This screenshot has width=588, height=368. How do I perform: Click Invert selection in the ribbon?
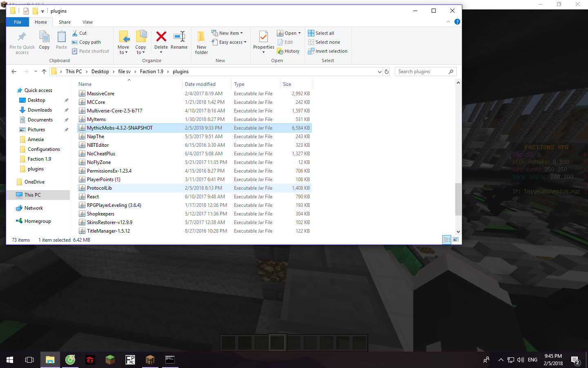[327, 51]
